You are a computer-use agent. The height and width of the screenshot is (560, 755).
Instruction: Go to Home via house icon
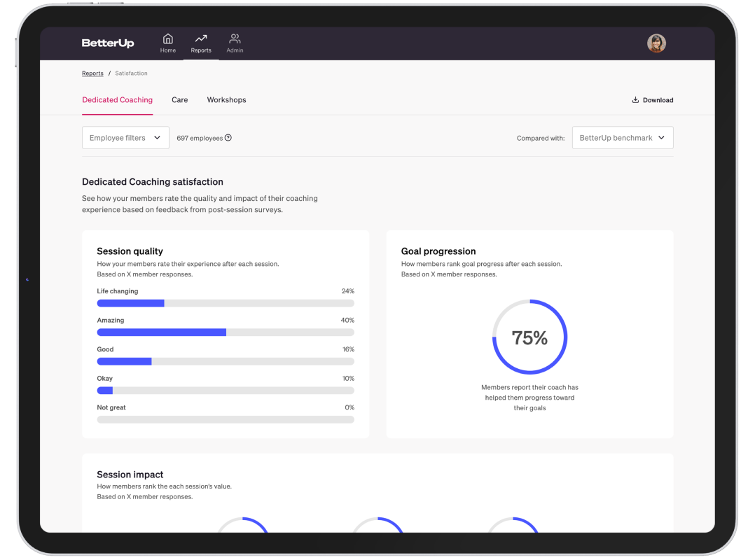[168, 39]
